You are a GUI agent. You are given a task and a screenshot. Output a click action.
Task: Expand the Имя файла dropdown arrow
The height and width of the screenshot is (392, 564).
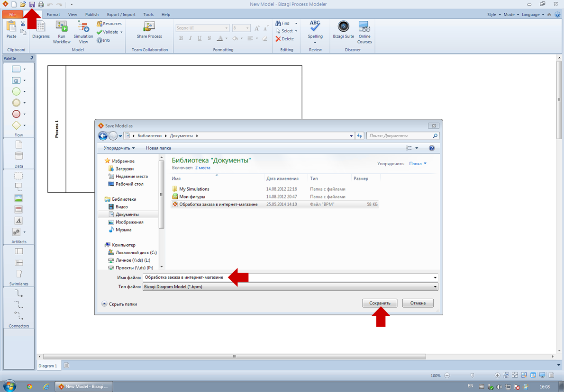(435, 277)
